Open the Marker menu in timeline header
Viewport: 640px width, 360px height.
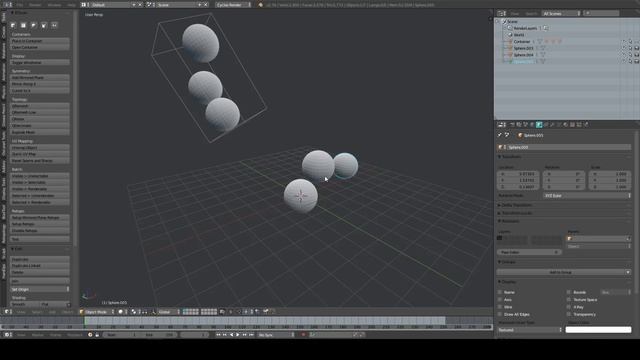point(38,335)
